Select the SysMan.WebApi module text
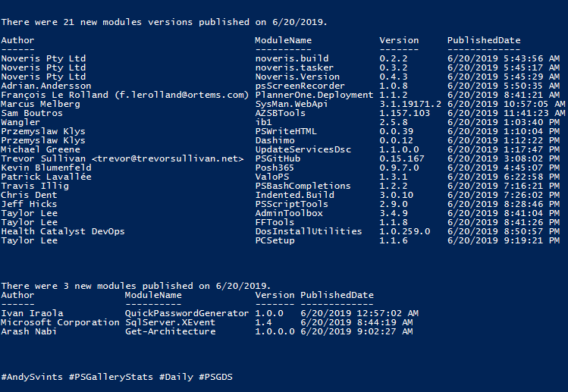568x392 pixels. (x=292, y=105)
